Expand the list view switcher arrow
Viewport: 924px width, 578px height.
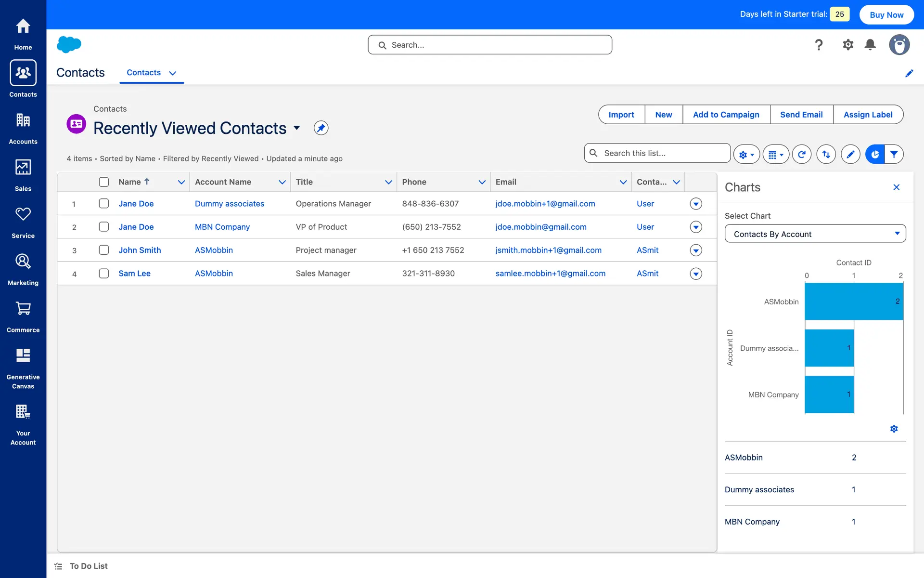[297, 128]
